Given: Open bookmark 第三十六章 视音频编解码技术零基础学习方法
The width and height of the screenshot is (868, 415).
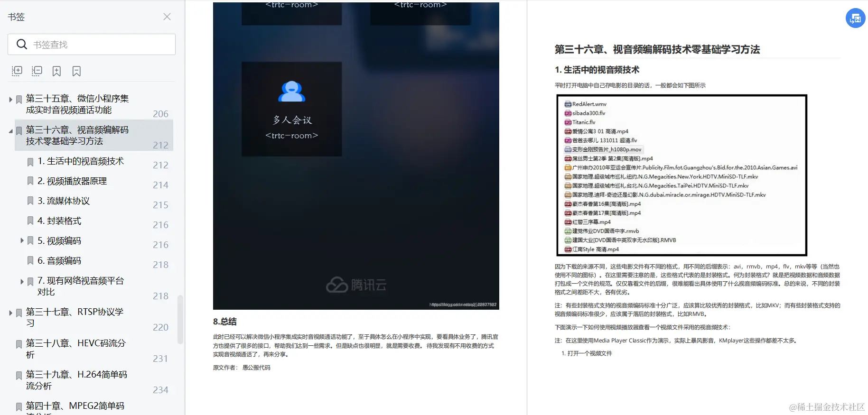Looking at the screenshot, I should (x=77, y=136).
